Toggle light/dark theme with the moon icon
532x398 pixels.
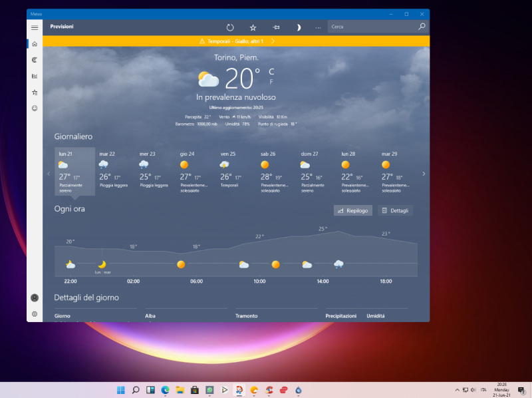[x=298, y=27]
